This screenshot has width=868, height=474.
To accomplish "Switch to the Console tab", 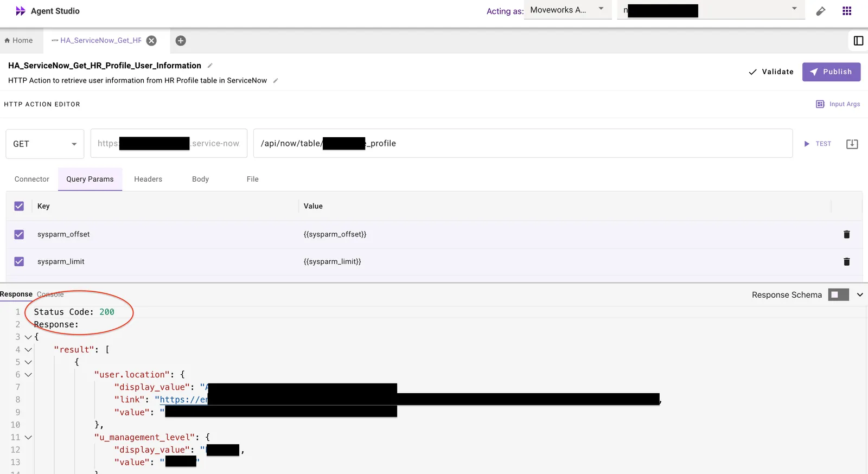I will pos(50,294).
